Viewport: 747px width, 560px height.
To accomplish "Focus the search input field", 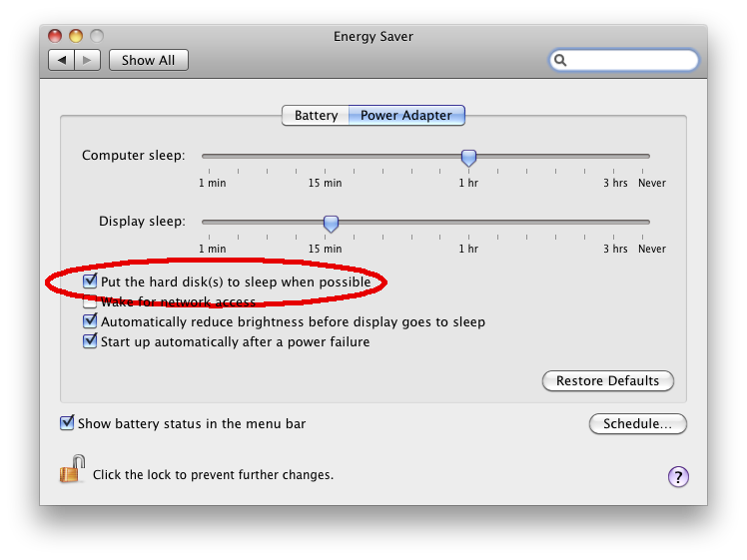I will click(624, 60).
